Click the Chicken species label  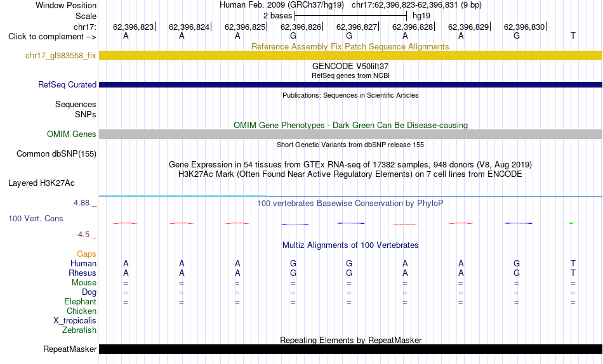click(x=81, y=311)
